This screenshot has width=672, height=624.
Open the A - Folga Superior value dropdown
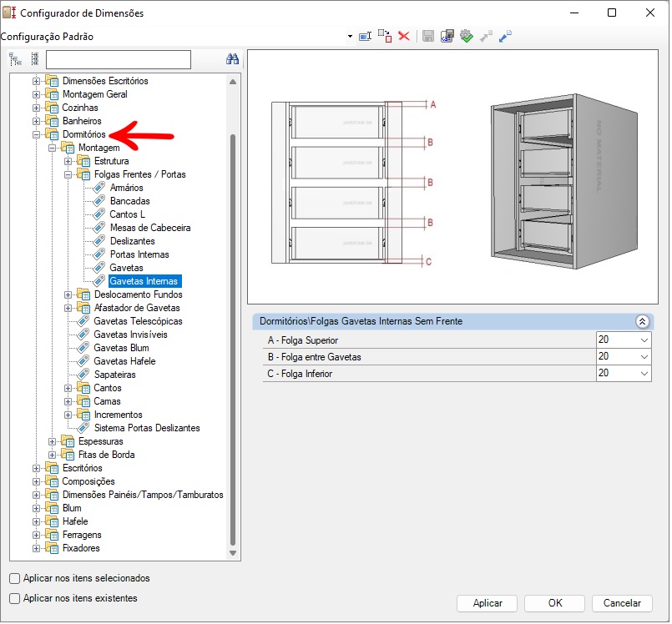click(x=644, y=340)
